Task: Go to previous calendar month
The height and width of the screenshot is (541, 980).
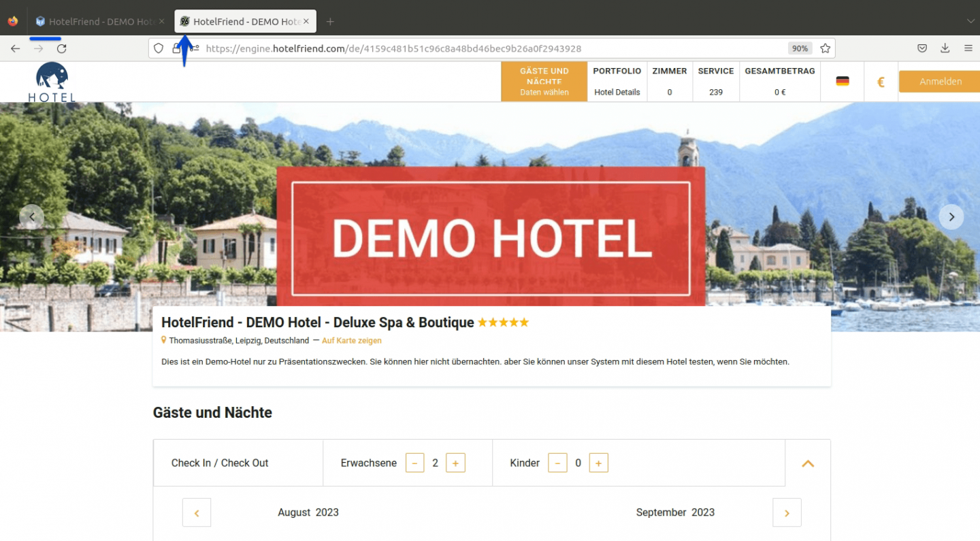Action: pos(197,512)
